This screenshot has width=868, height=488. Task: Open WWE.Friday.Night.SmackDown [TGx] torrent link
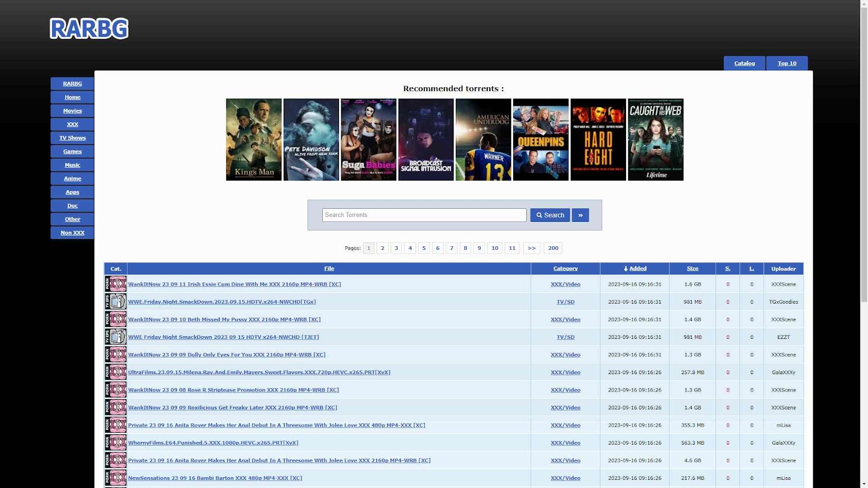click(222, 302)
